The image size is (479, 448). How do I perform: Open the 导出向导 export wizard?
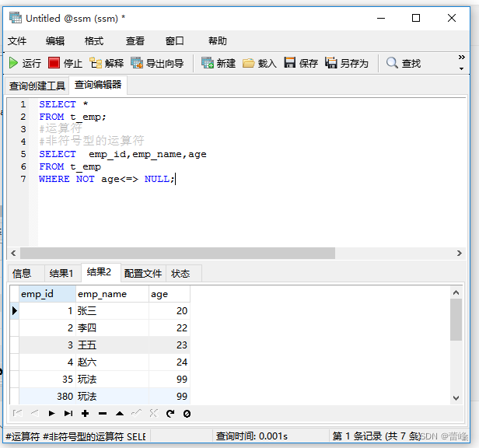(157, 63)
